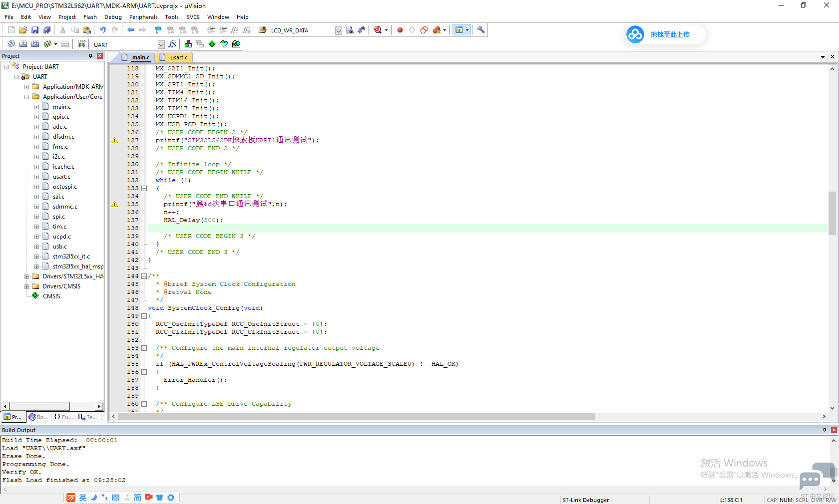
Task: Start the debug session with the magnifier-d icon
Action: click(378, 30)
